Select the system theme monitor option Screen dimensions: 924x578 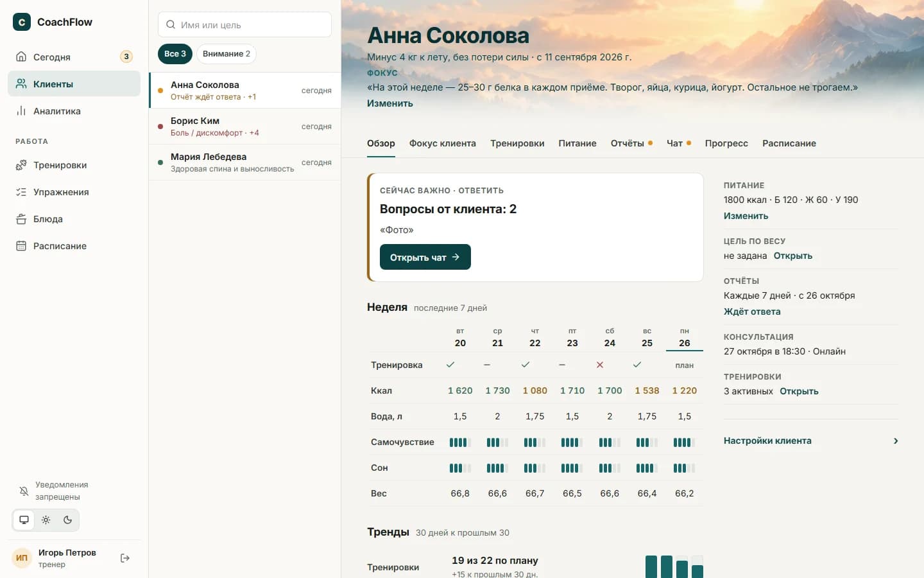pyautogui.click(x=24, y=520)
